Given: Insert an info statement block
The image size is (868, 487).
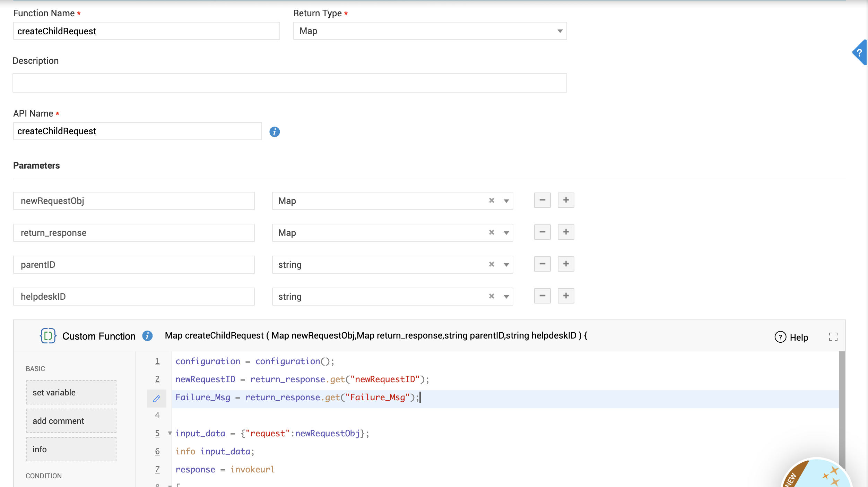Looking at the screenshot, I should 71,449.
